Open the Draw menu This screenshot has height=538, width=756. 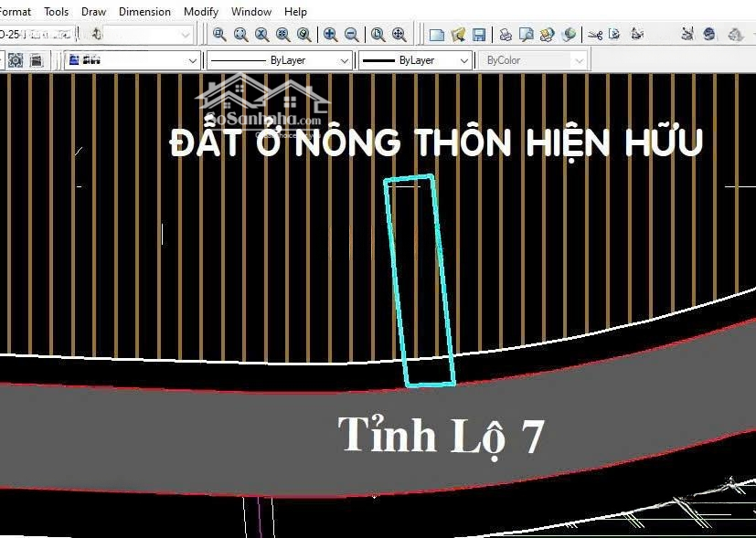[93, 12]
